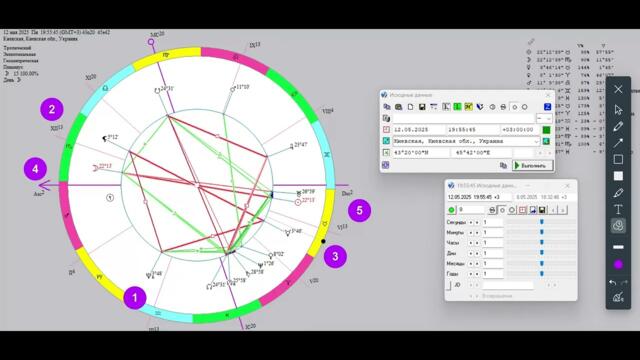The width and height of the screenshot is (640, 360).
Task: Select the arrow line tool
Action: [x=618, y=142]
